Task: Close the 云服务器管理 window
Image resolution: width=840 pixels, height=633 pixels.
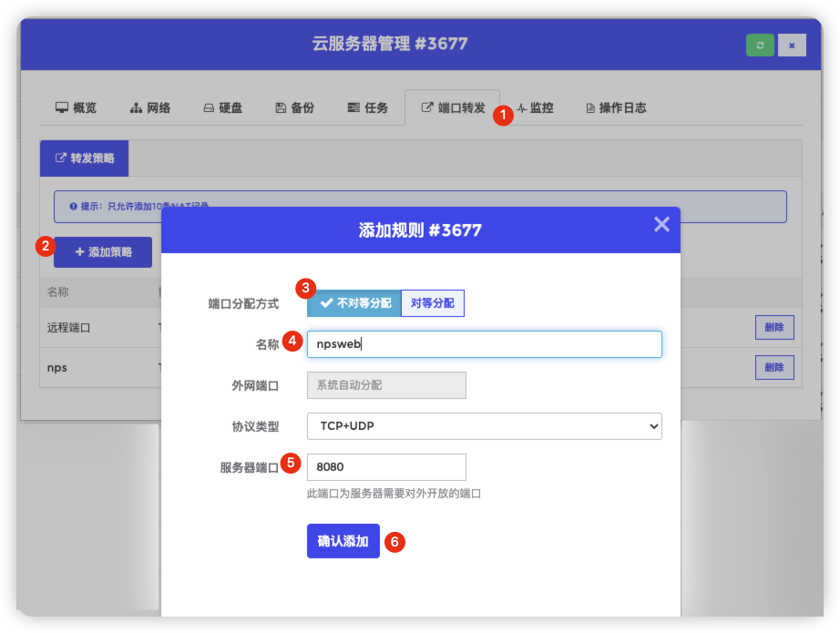Action: click(792, 45)
